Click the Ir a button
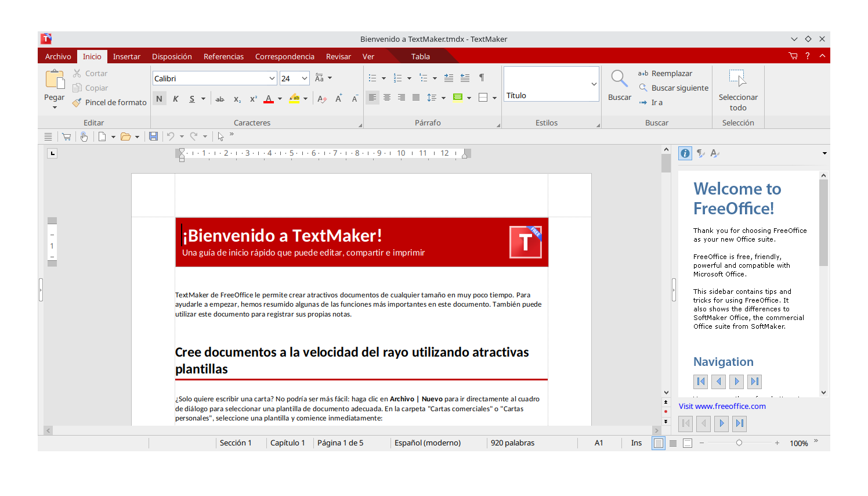868x496 pixels. click(650, 102)
